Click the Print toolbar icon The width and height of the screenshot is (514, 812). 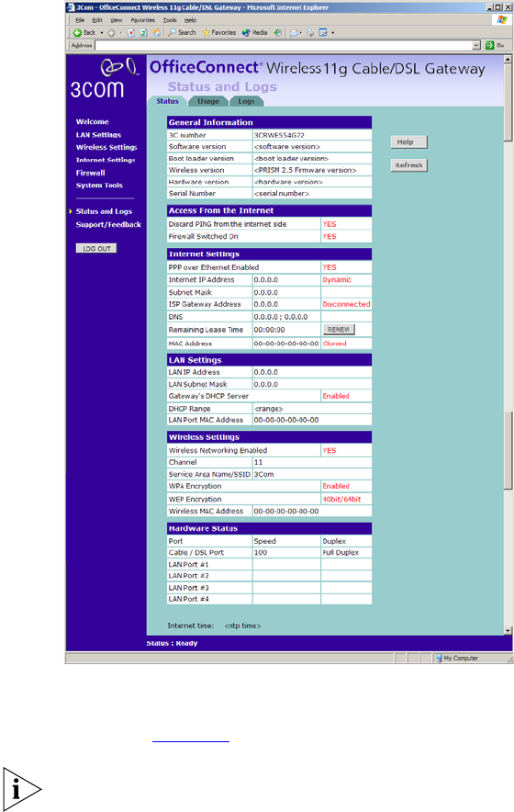(x=310, y=32)
